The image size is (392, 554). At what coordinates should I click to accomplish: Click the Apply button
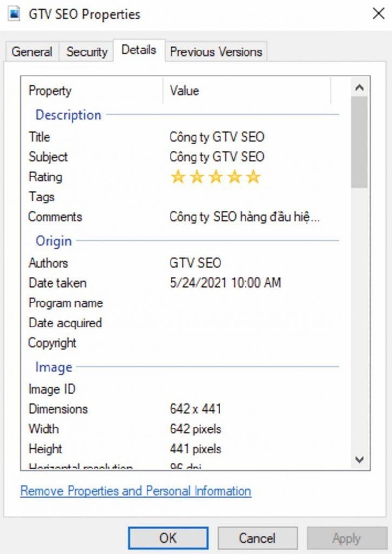(346, 538)
